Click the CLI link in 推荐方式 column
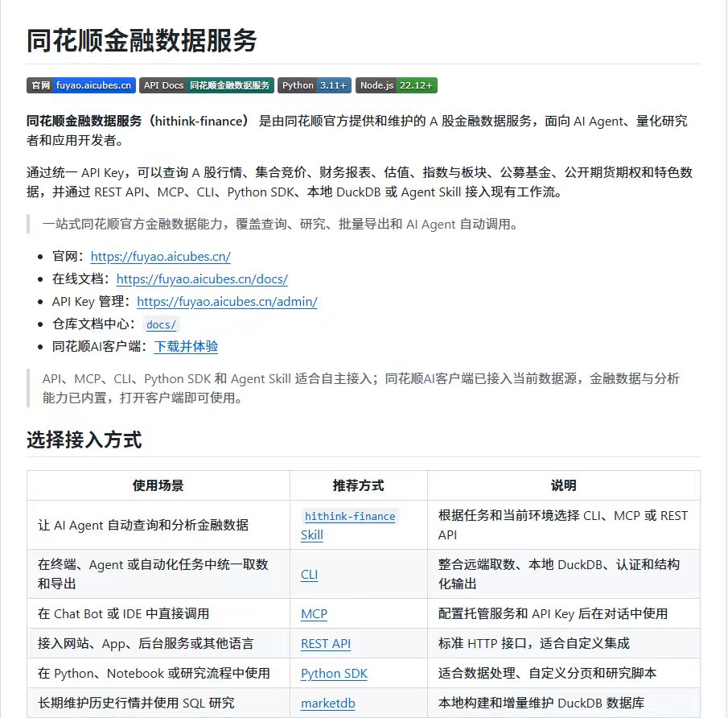This screenshot has width=728, height=718. click(x=309, y=575)
